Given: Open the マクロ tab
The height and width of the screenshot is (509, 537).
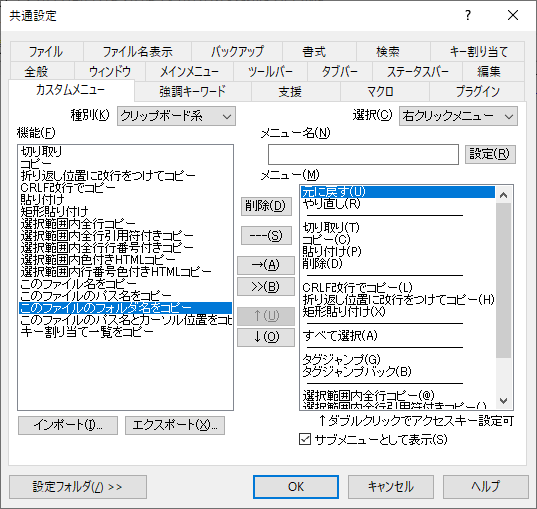Looking at the screenshot, I should pos(385,91).
